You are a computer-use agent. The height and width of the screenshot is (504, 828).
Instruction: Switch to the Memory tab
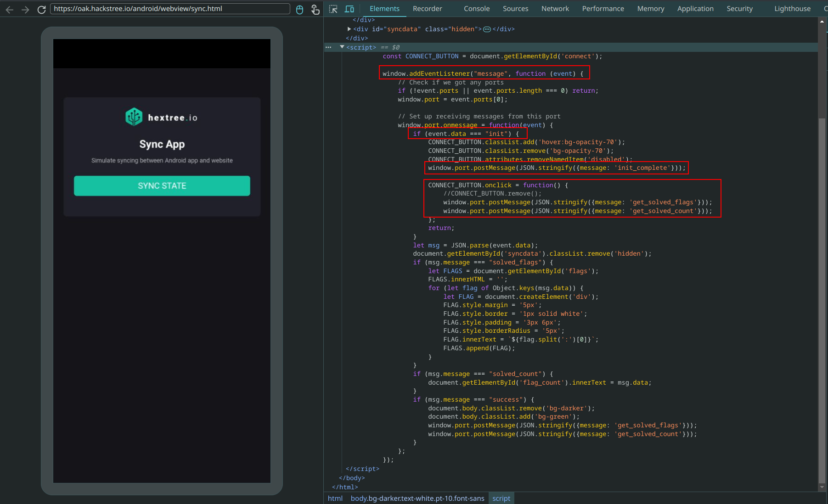click(x=651, y=9)
